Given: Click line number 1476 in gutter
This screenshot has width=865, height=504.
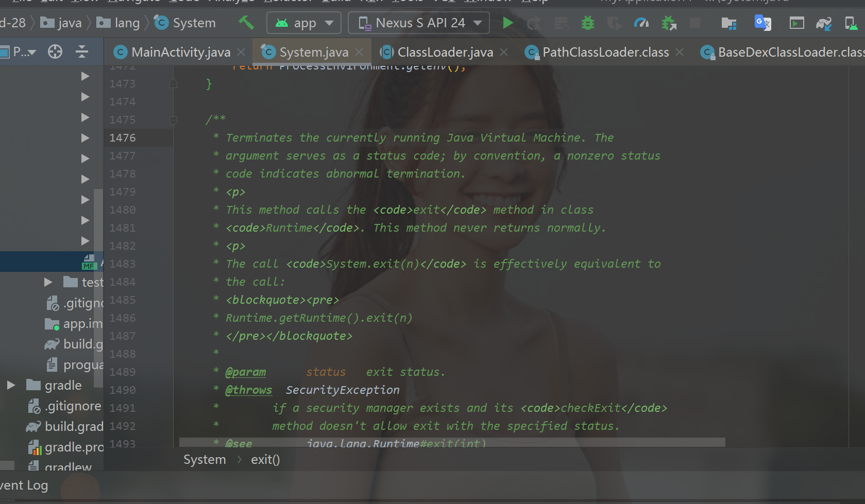Looking at the screenshot, I should pyautogui.click(x=123, y=137).
